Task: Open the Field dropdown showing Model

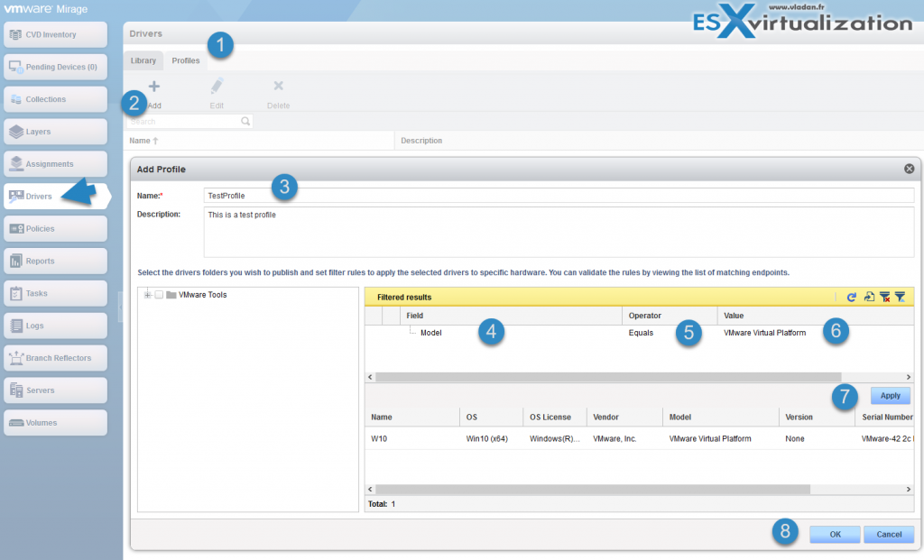Action: [431, 332]
